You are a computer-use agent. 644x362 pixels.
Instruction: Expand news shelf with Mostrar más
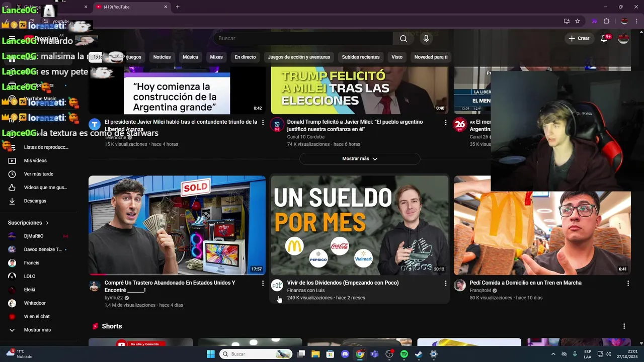click(360, 159)
